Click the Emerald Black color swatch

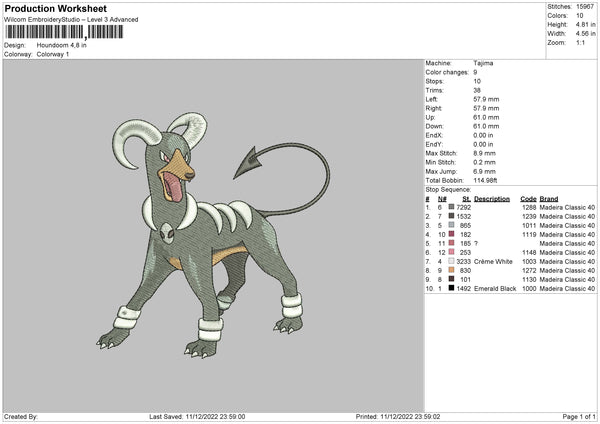(452, 288)
